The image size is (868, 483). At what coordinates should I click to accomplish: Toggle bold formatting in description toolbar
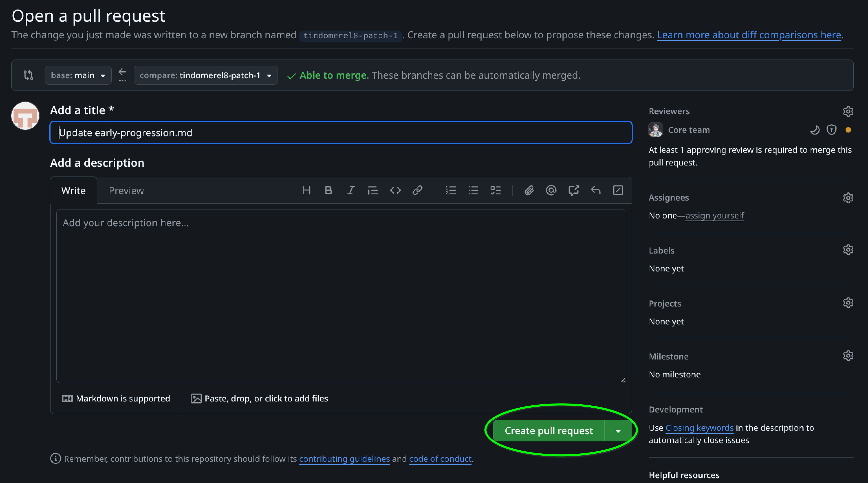tap(328, 190)
